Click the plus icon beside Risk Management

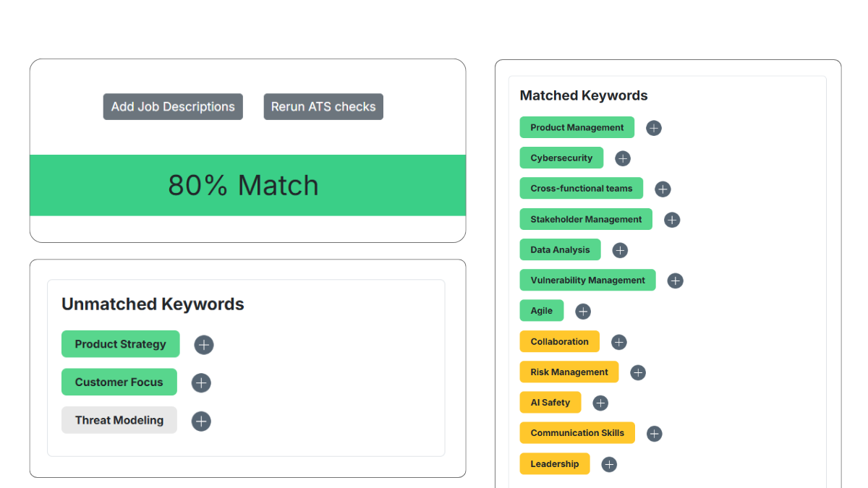[x=637, y=372]
